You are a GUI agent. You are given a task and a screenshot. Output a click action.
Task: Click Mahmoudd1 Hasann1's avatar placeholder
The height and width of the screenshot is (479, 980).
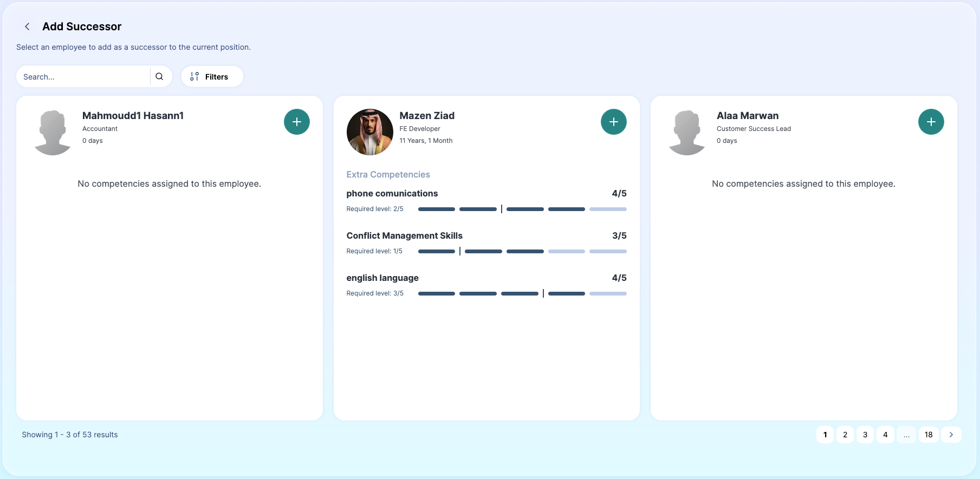pyautogui.click(x=53, y=133)
